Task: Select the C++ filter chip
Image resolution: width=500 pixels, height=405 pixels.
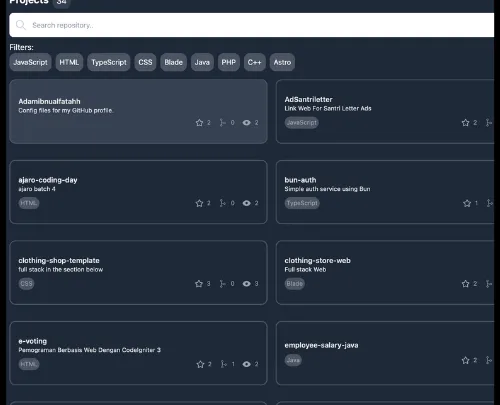Action: click(x=254, y=62)
